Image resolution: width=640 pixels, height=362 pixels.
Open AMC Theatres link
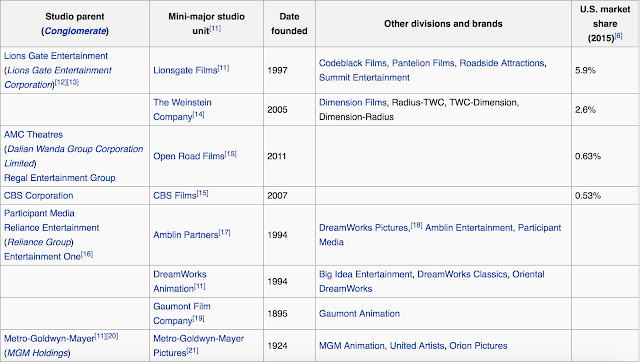(x=33, y=135)
